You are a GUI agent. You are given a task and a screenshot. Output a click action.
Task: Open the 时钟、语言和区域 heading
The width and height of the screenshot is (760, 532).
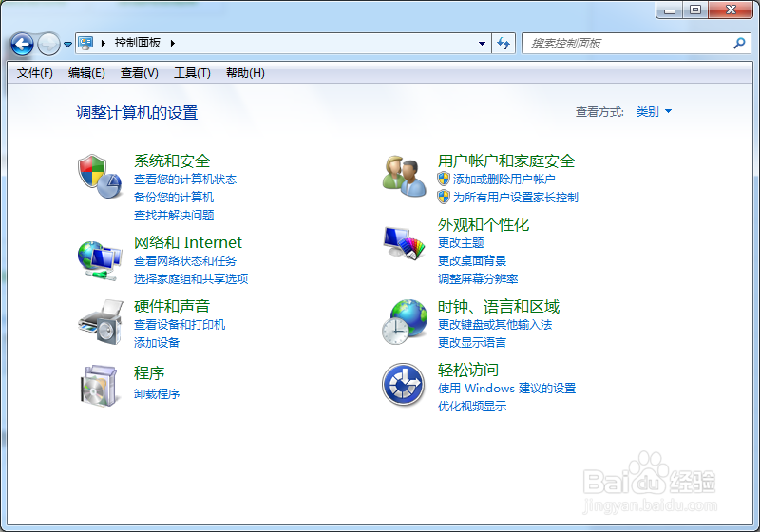click(499, 306)
